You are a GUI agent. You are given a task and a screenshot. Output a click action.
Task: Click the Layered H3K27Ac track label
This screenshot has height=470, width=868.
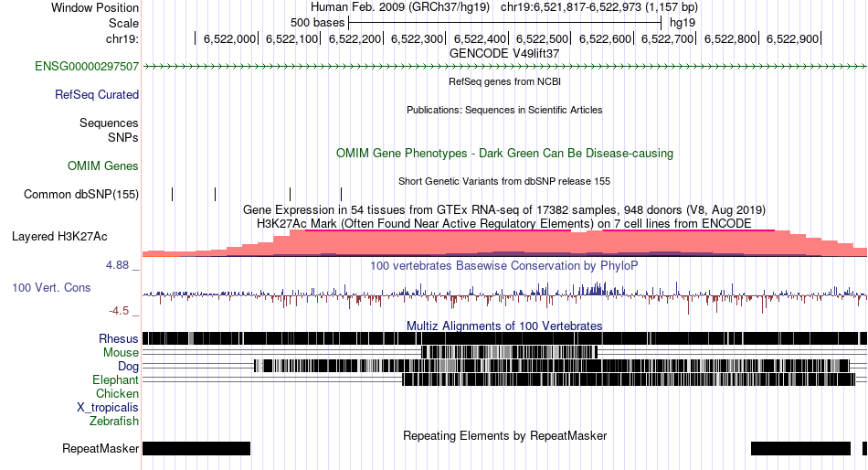59,237
